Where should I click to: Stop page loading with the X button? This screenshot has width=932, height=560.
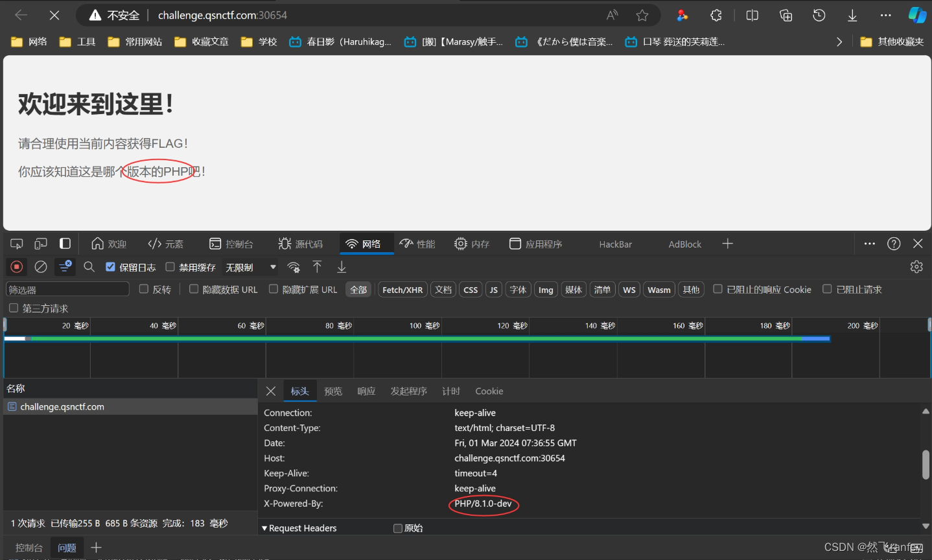pos(54,15)
